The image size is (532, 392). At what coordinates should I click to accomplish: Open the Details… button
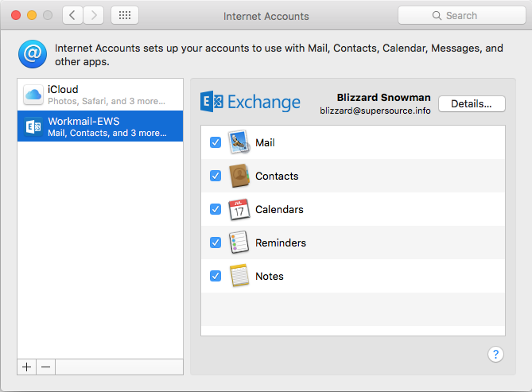pyautogui.click(x=472, y=103)
